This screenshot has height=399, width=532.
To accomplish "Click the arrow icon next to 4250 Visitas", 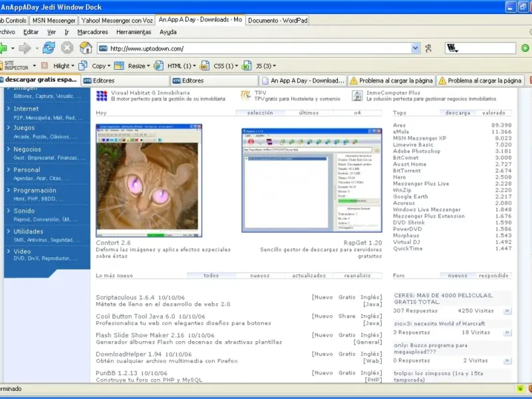I will (x=507, y=311).
